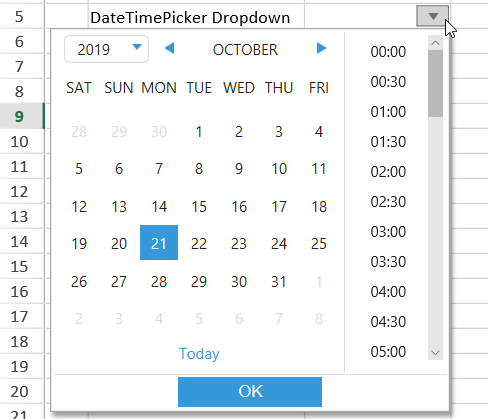This screenshot has height=419, width=488.
Task: Select 02:30 in time list
Action: tap(388, 202)
